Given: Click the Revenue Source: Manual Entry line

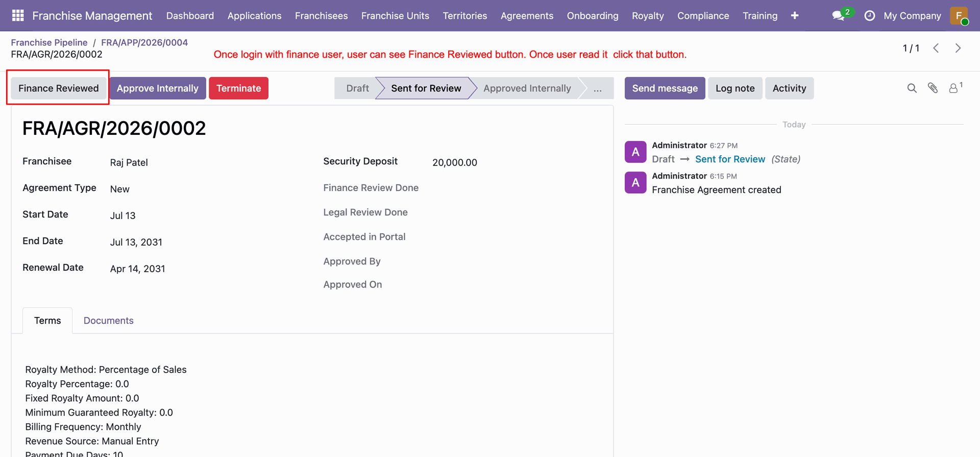Looking at the screenshot, I should (92, 441).
